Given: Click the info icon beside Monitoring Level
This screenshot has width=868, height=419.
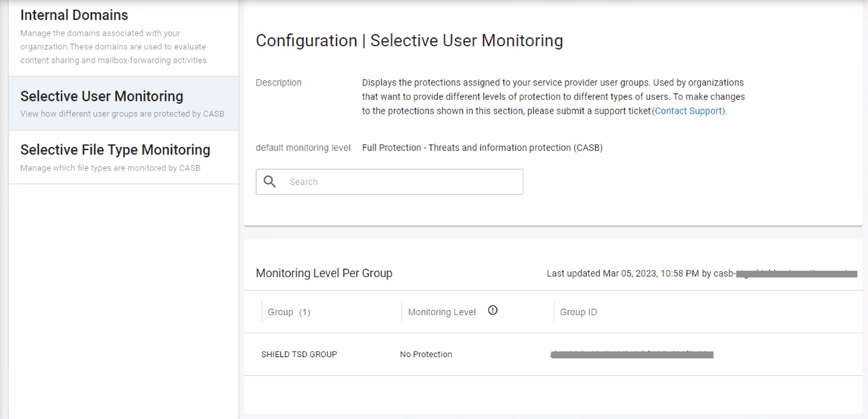Looking at the screenshot, I should 492,311.
